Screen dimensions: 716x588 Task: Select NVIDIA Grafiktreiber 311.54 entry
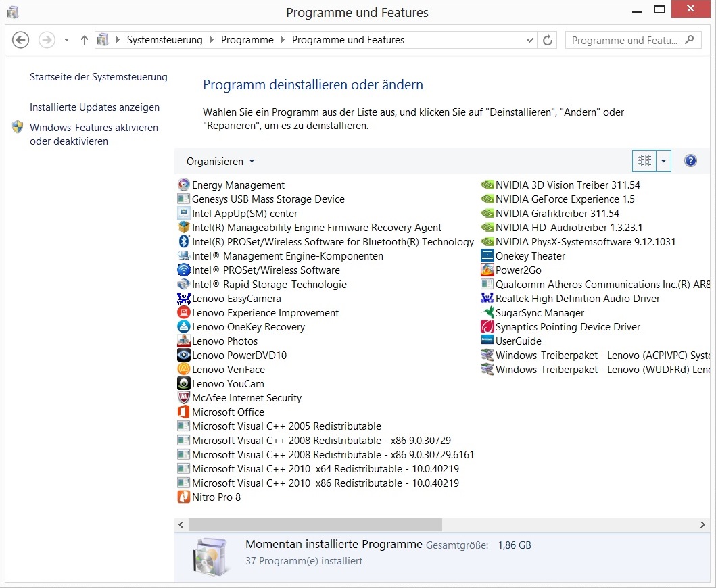[x=550, y=213]
